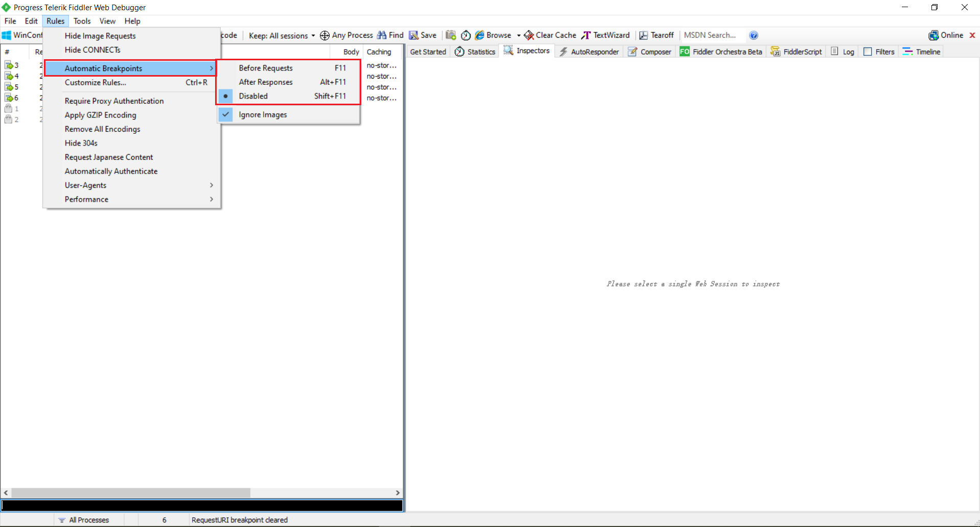Click the session list horizontal scrollbar

131,493
